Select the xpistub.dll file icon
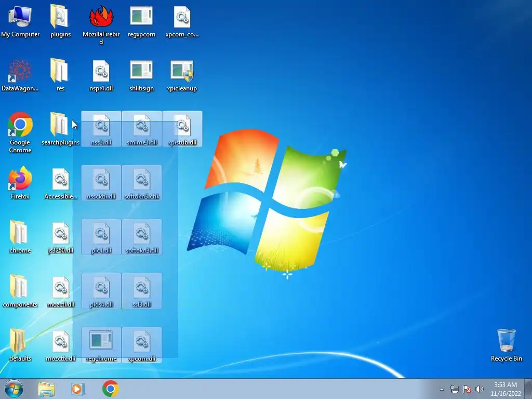Image resolution: width=532 pixels, height=399 pixels. point(182,129)
